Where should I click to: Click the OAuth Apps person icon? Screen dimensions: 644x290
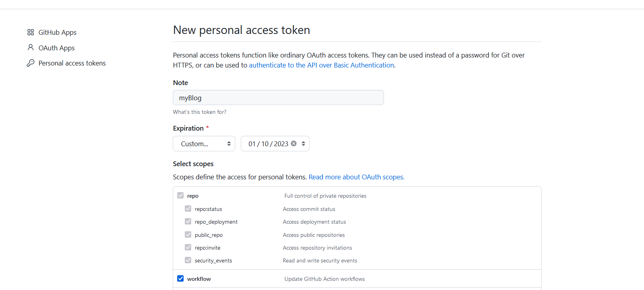(30, 48)
